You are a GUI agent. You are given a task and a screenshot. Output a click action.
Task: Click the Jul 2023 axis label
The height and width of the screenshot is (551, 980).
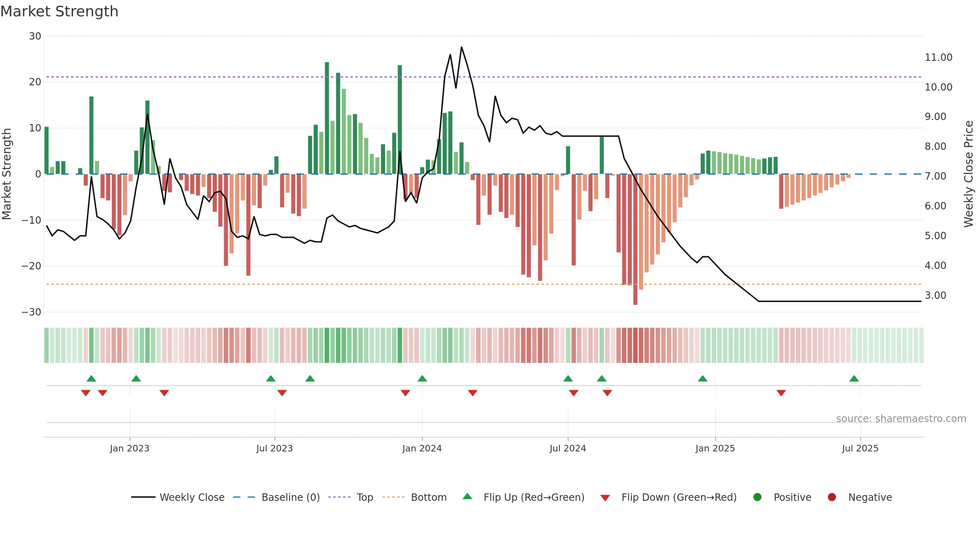click(274, 448)
